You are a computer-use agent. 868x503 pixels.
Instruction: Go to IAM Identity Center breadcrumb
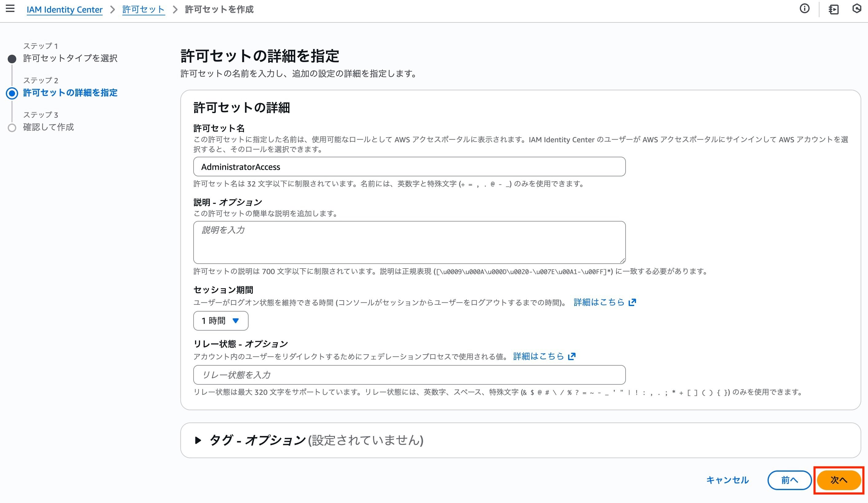coord(65,10)
